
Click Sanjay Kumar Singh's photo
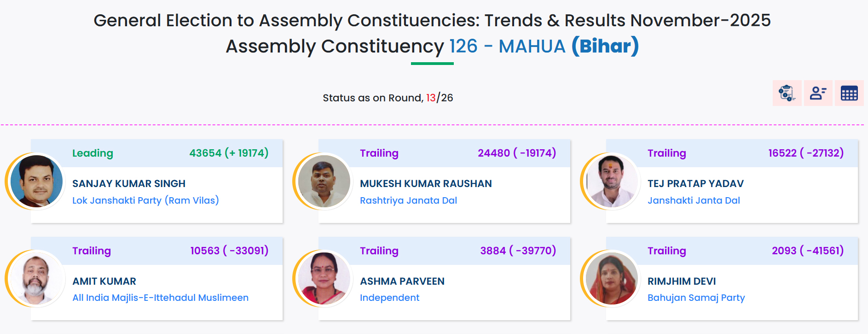pos(36,181)
